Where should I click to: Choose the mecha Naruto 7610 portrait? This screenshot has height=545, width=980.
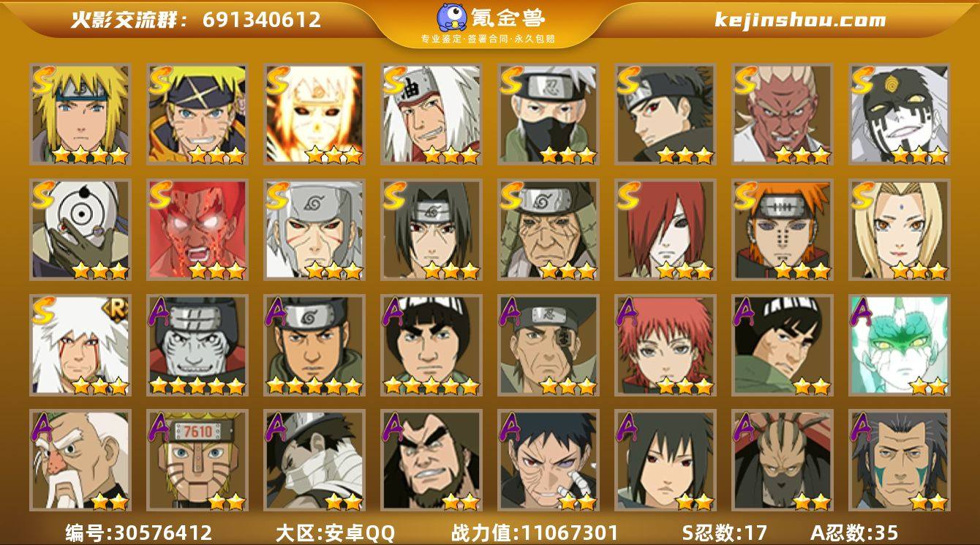197,460
